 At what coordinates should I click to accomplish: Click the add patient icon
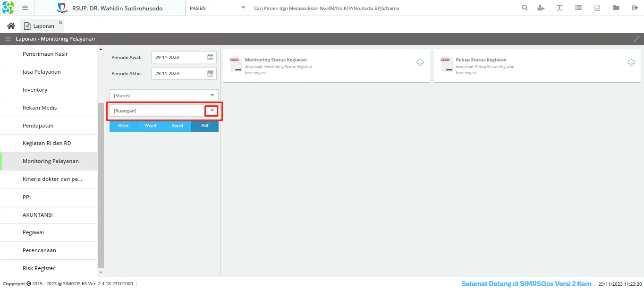541,8
